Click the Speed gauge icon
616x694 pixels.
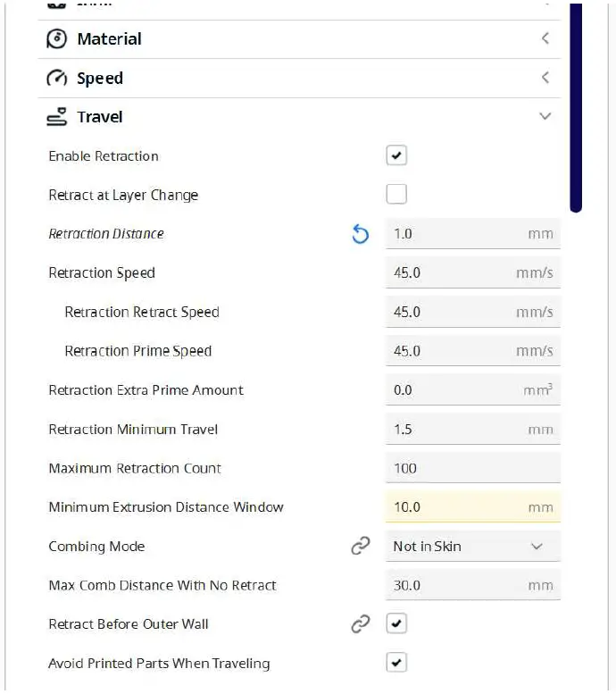(x=57, y=79)
